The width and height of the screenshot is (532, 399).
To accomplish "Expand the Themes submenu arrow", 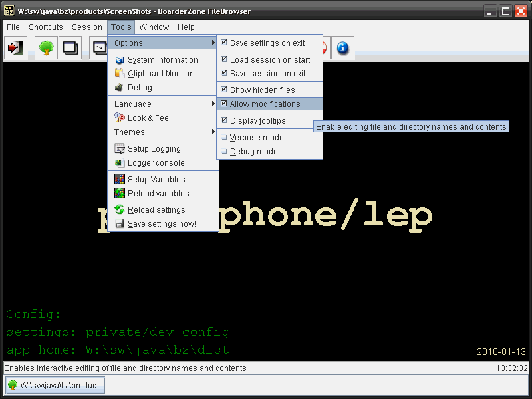I will click(x=213, y=132).
